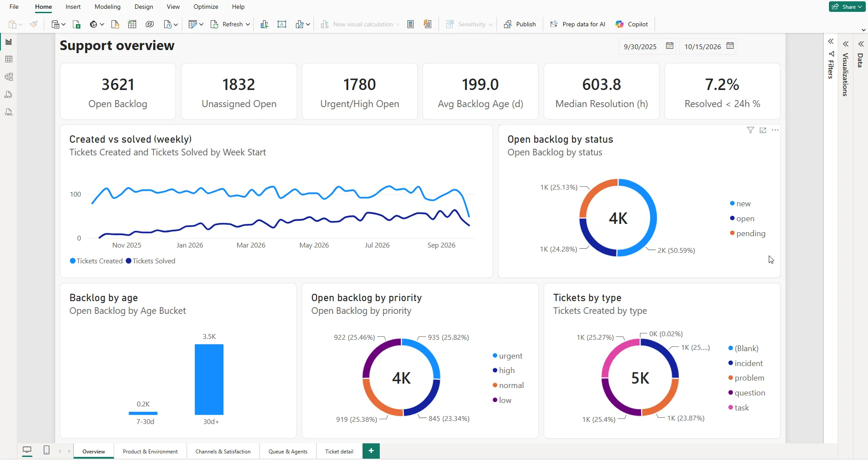The height and width of the screenshot is (460, 868).
Task: Open calendar picker for start date 9/30/2025
Action: [x=670, y=46]
